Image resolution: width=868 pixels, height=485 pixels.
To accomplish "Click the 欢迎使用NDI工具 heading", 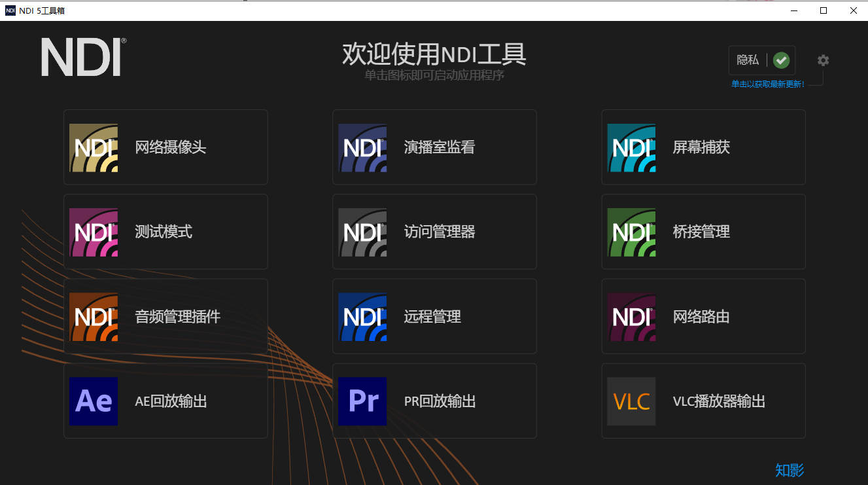I will [434, 54].
